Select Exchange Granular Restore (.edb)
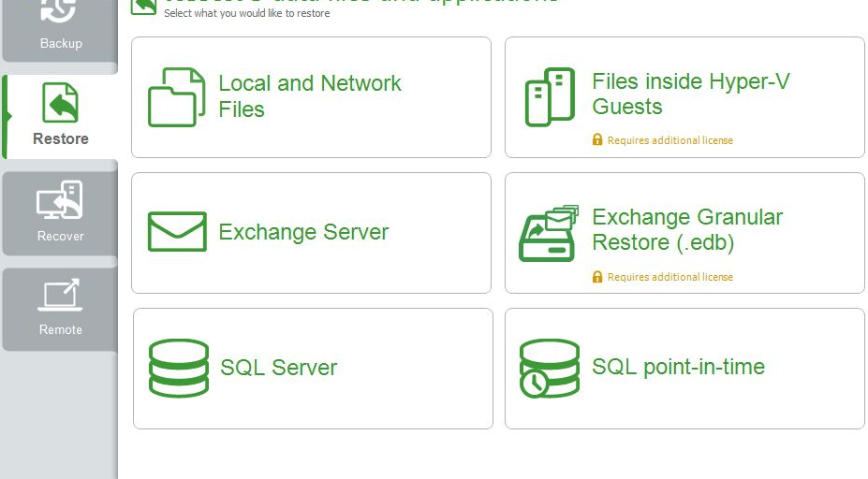This screenshot has height=479, width=868. (x=684, y=233)
